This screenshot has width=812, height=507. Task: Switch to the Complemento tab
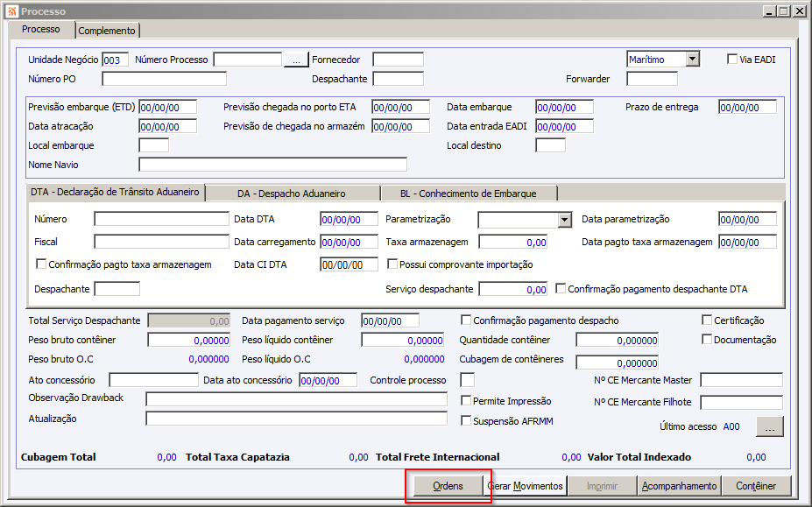pos(107,31)
